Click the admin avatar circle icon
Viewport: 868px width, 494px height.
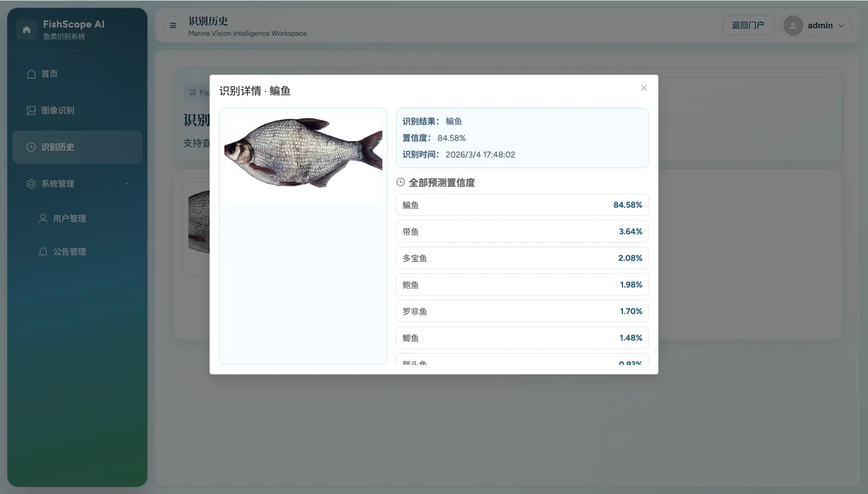pyautogui.click(x=792, y=25)
